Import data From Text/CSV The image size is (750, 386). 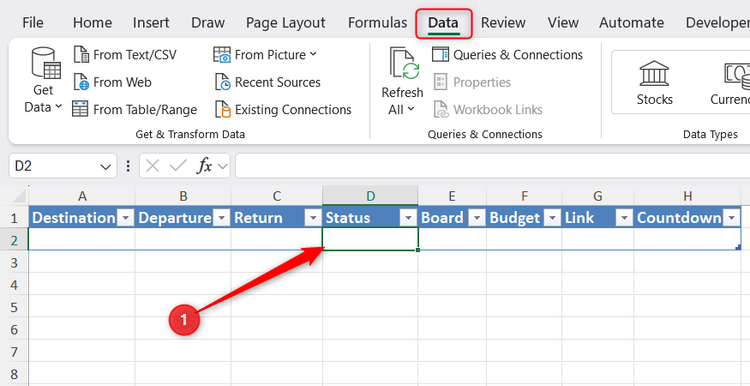pyautogui.click(x=125, y=55)
